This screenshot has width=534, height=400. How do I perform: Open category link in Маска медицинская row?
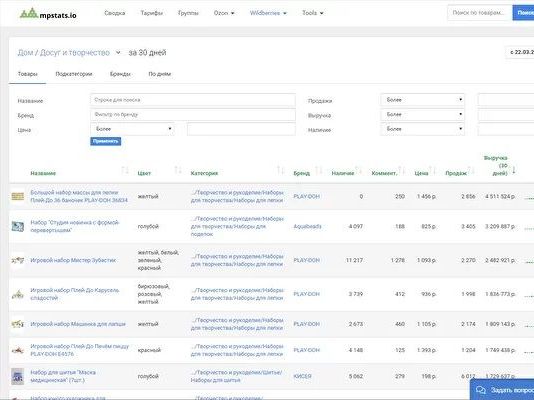236,376
